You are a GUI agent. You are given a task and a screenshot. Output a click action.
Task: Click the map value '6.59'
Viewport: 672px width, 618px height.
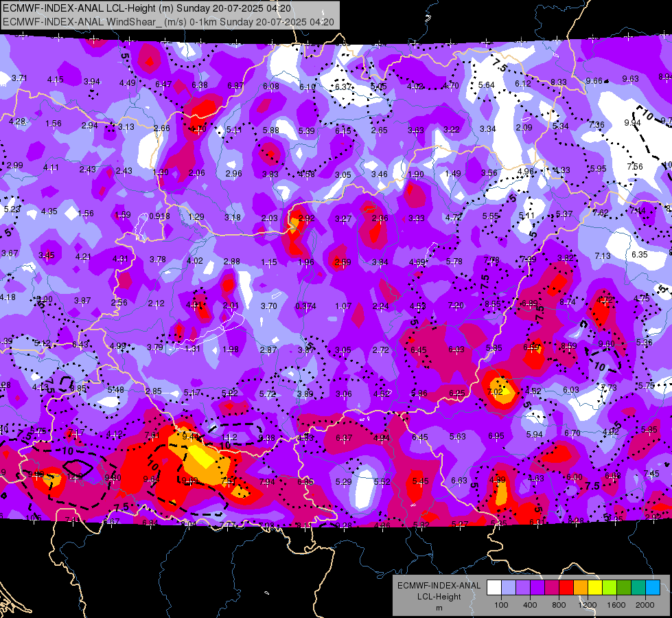point(531,347)
